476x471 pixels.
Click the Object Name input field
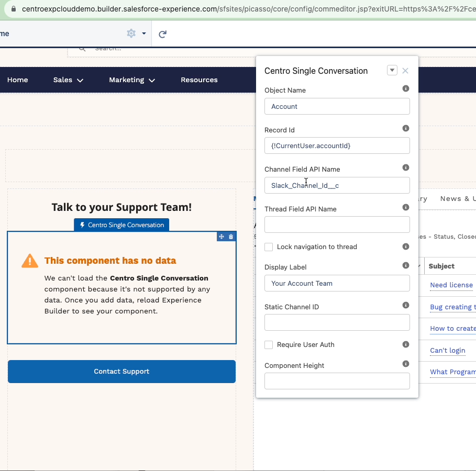pyautogui.click(x=337, y=106)
